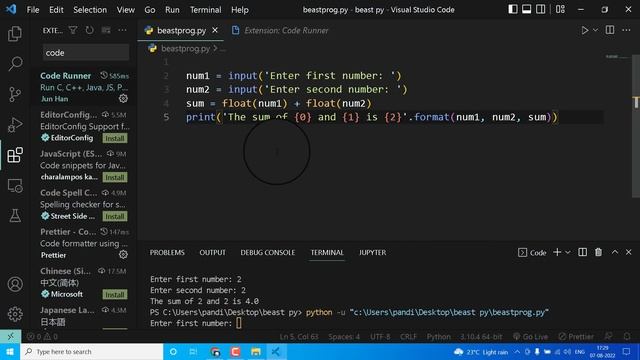Open the Extensions view icon
Screen dimensions: 640x360
click(15, 155)
